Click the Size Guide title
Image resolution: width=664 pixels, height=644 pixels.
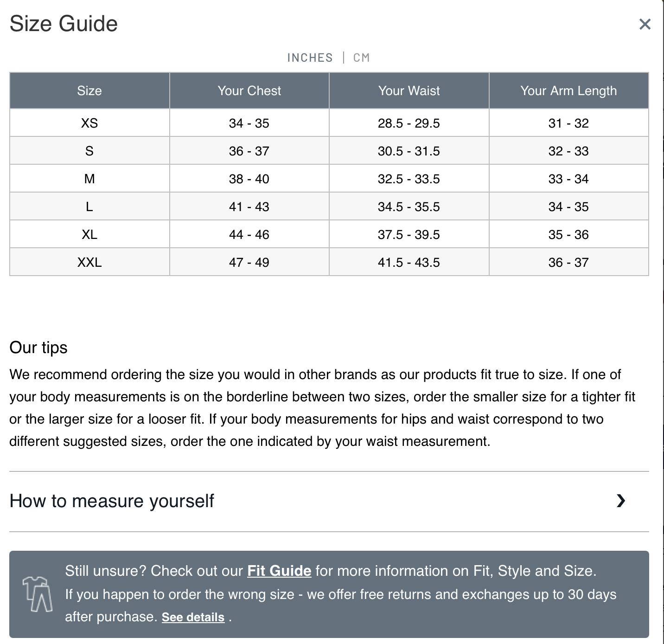click(64, 24)
